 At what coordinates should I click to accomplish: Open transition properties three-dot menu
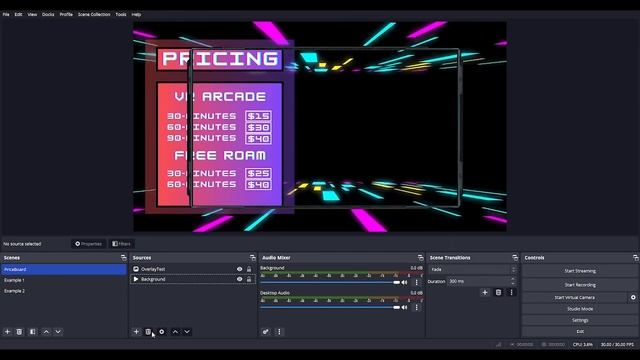click(511, 292)
